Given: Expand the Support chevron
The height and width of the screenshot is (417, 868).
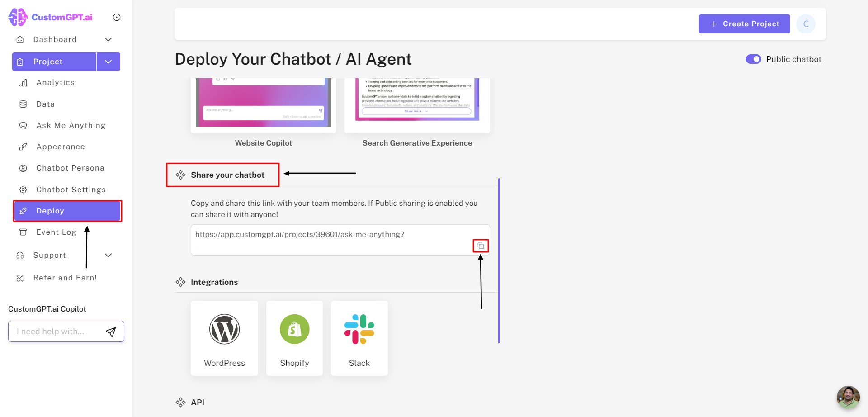Looking at the screenshot, I should [108, 255].
